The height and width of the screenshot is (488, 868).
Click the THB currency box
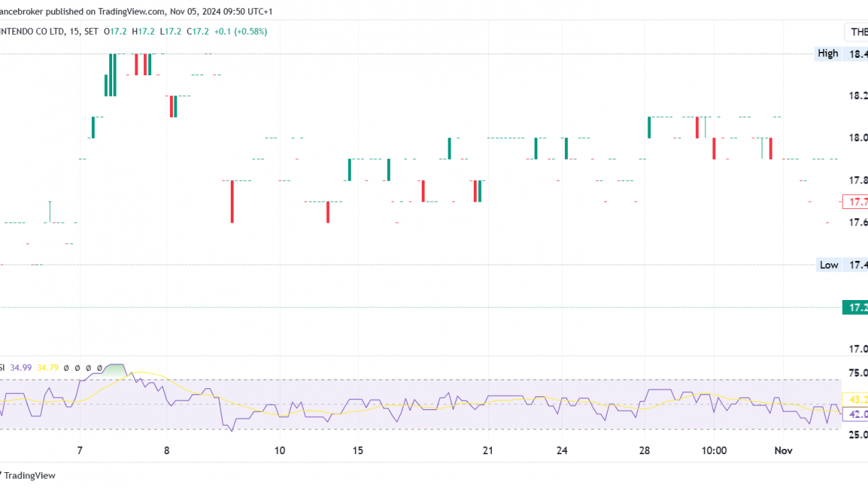pos(857,32)
